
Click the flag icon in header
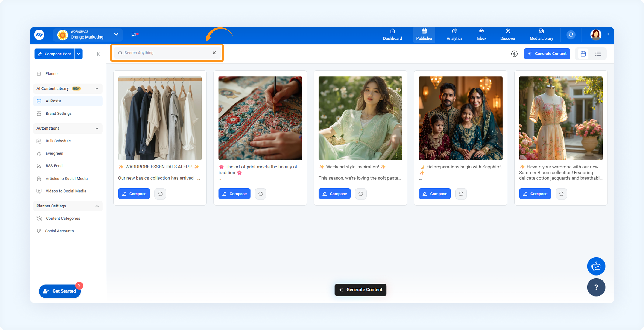click(134, 35)
